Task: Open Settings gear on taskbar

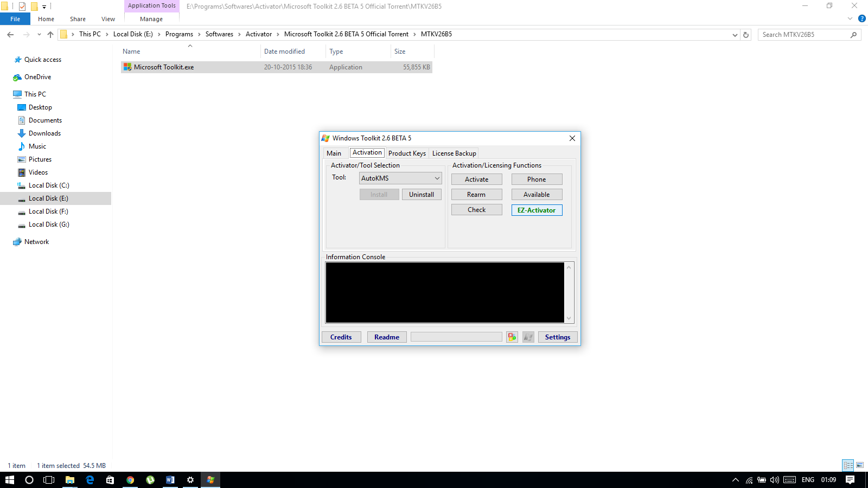Action: 190,480
